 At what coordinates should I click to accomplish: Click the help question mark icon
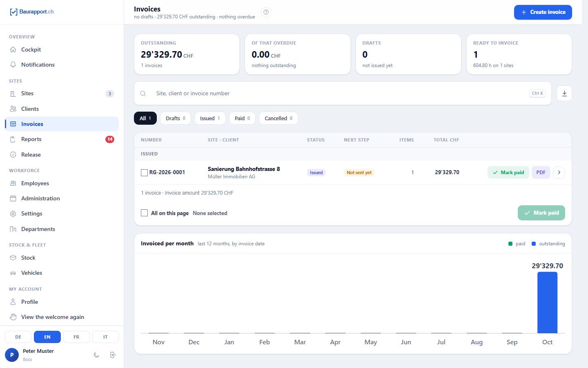(266, 12)
